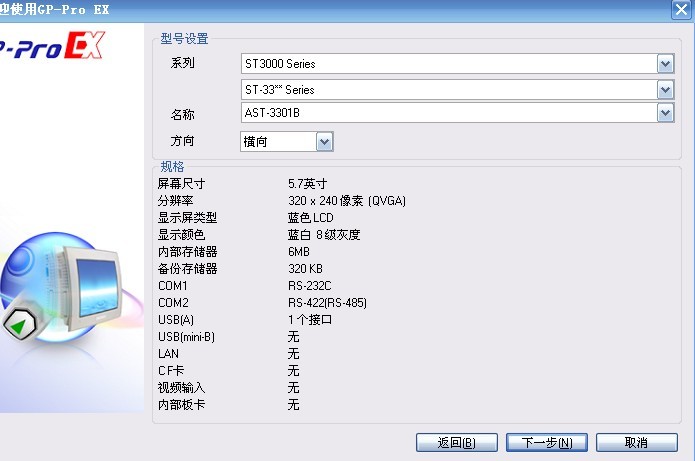
Task: Expand the ST-33** Series model list
Action: point(665,90)
